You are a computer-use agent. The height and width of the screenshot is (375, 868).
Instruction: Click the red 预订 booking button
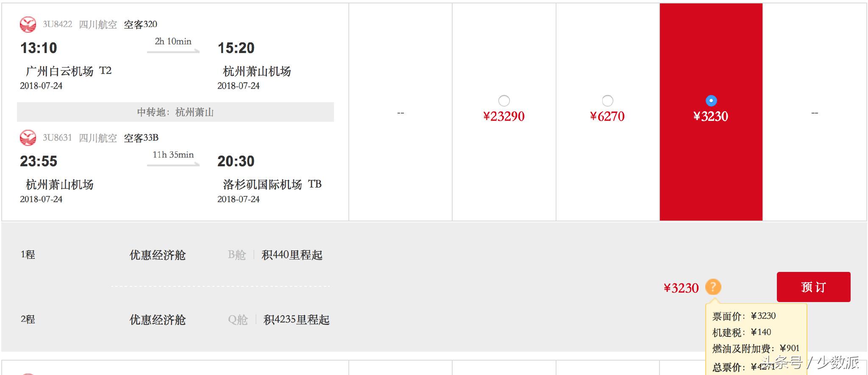click(813, 287)
